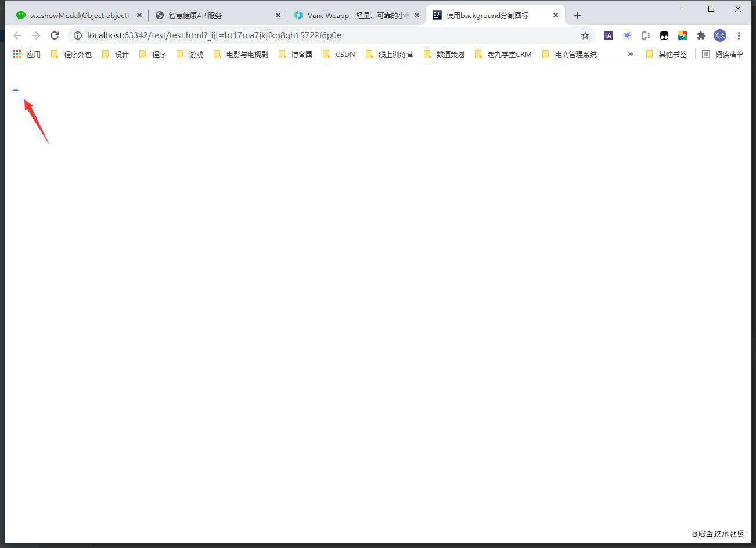Open the 电商管理系统 bookmark folder
The width and height of the screenshot is (756, 548).
(570, 54)
